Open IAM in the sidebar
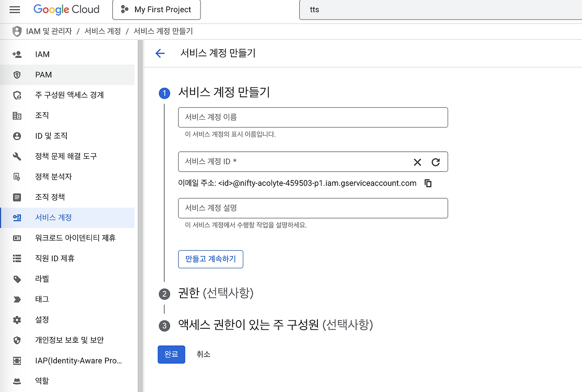This screenshot has height=392, width=582. click(67, 55)
